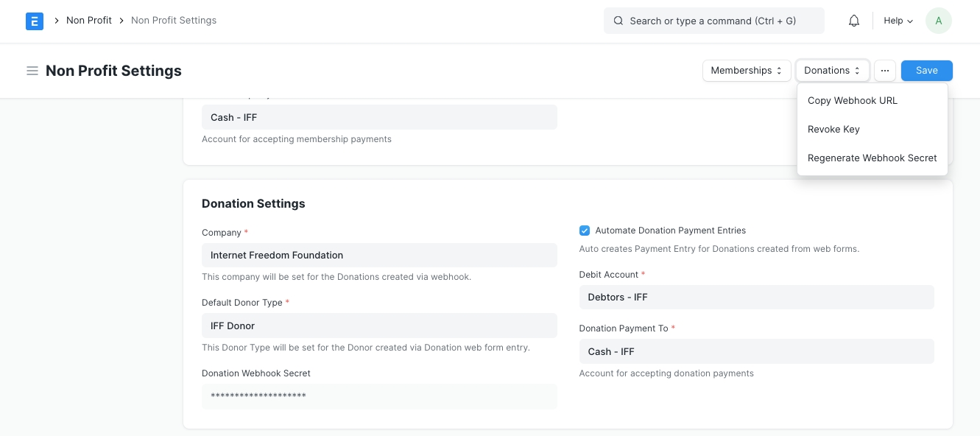The width and height of the screenshot is (980, 436).
Task: Click the Company field in Donation Settings
Action: pos(379,256)
